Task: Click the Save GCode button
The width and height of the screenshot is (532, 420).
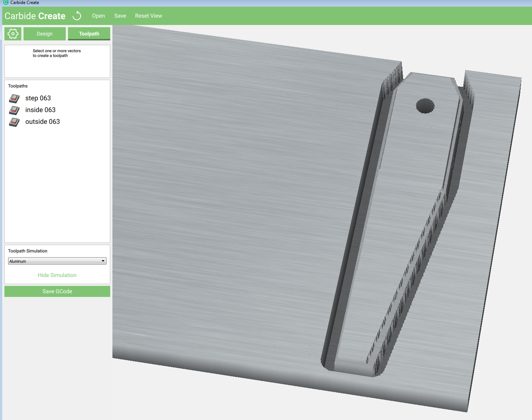Action: coord(57,291)
